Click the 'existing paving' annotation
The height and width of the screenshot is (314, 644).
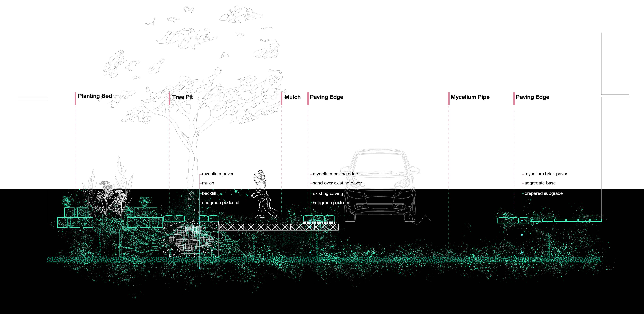[x=328, y=194]
